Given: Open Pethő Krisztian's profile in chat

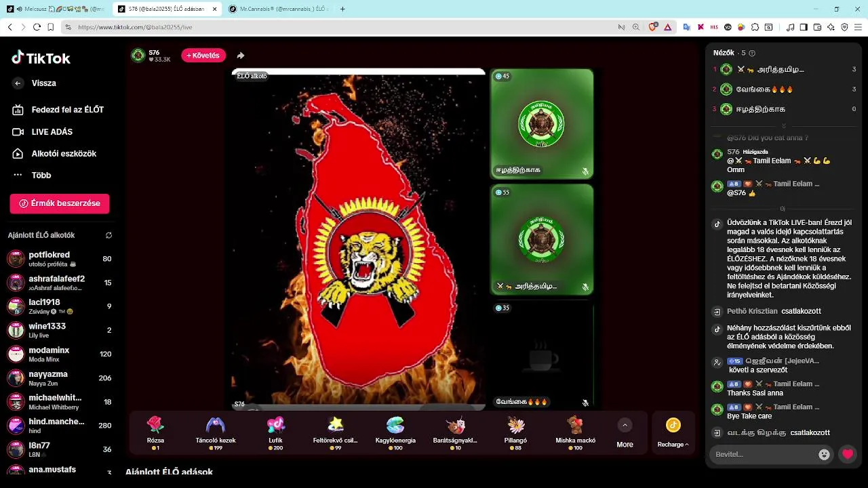Looking at the screenshot, I should click(x=752, y=311).
